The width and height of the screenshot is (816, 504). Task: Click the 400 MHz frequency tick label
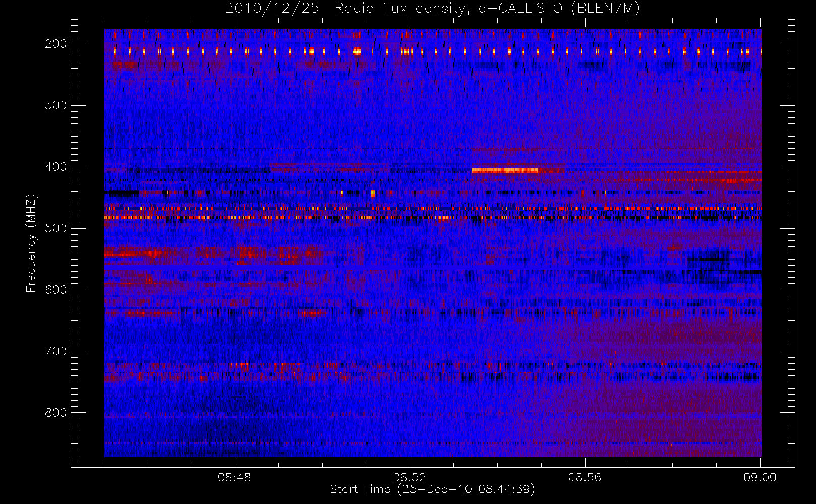56,167
